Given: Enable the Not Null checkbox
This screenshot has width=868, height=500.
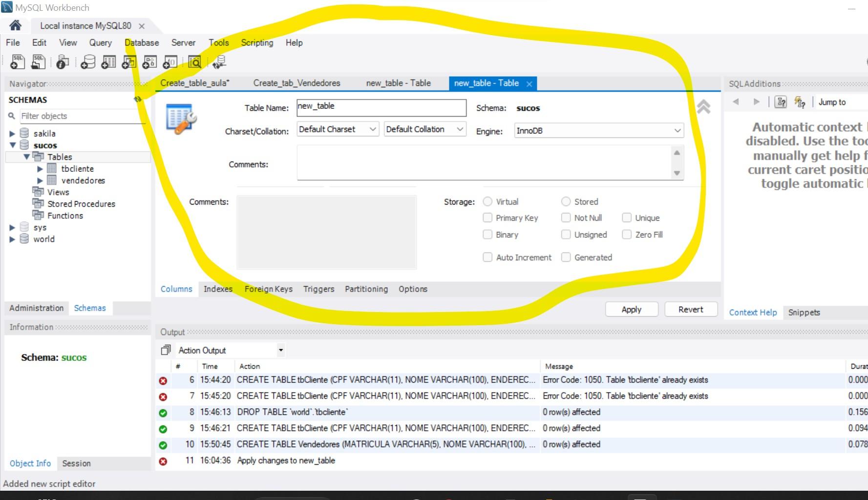Looking at the screenshot, I should (x=566, y=217).
